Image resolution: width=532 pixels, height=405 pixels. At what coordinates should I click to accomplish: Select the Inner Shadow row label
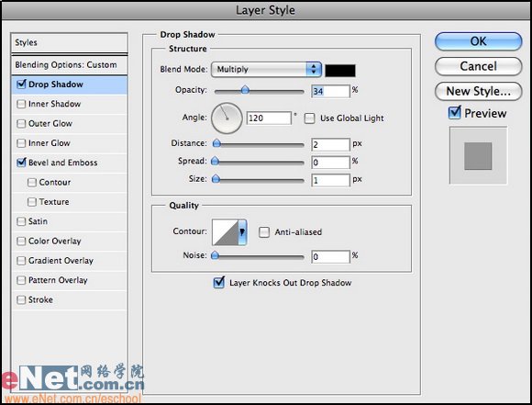(55, 104)
